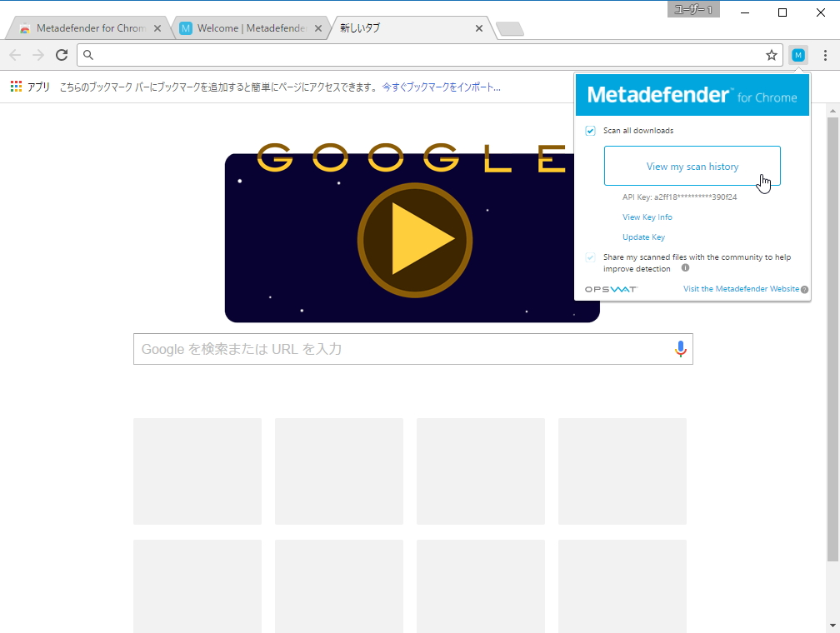840x633 pixels.
Task: Open a new tab with the blank tab stub
Action: (x=509, y=27)
